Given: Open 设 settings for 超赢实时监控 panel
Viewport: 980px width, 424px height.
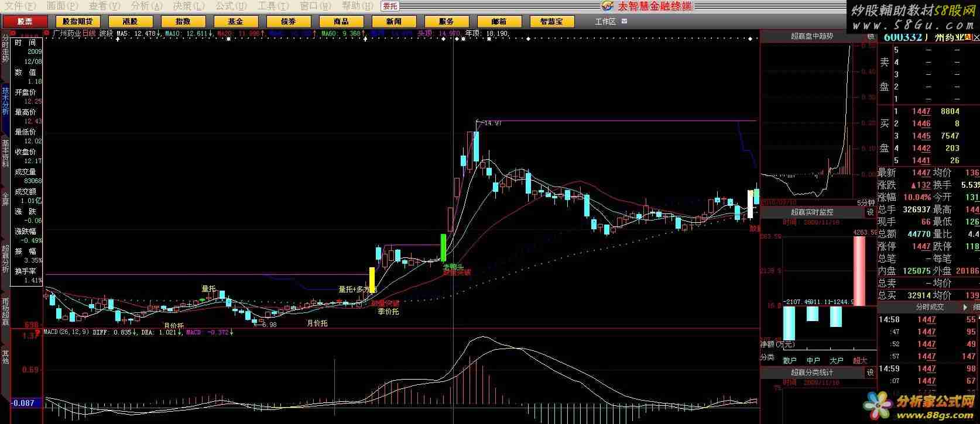Looking at the screenshot, I should click(871, 212).
